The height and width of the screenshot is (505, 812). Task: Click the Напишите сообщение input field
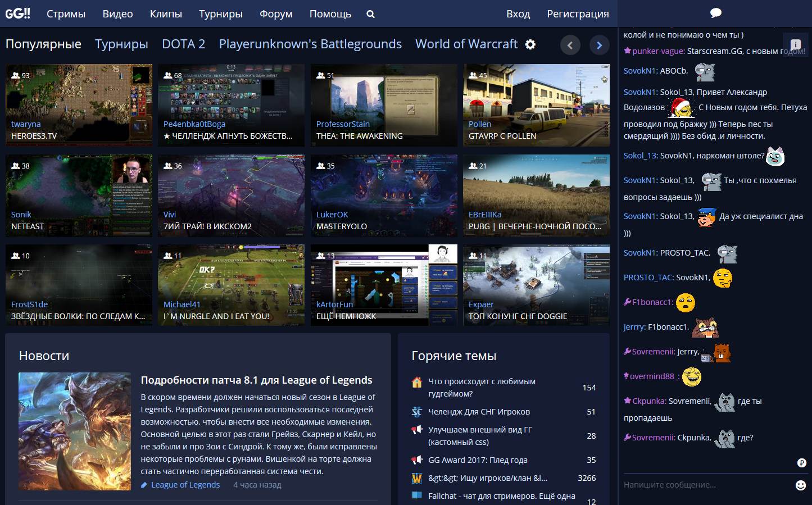coord(702,483)
